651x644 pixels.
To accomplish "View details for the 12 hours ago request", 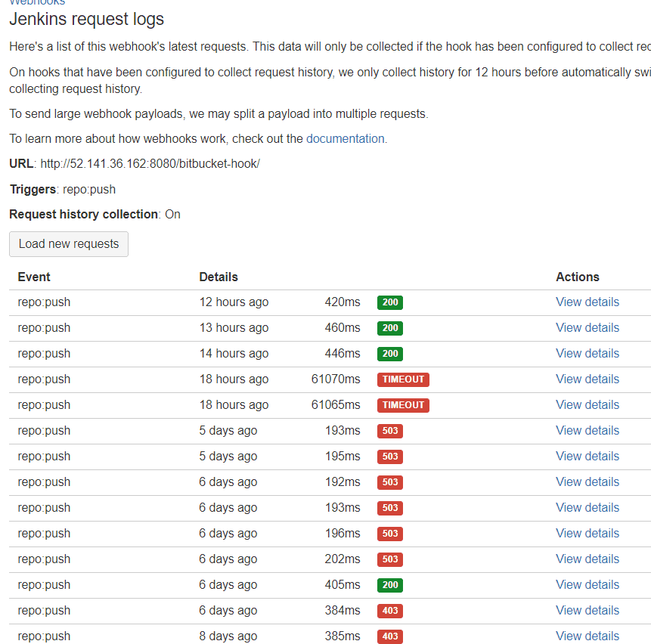I will [587, 302].
